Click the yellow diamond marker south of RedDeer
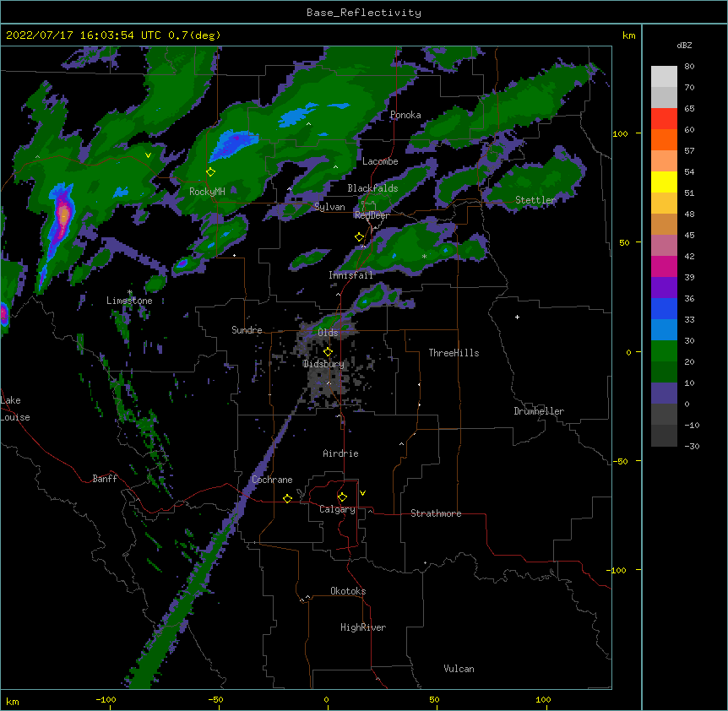The width and height of the screenshot is (728, 711). 359,237
